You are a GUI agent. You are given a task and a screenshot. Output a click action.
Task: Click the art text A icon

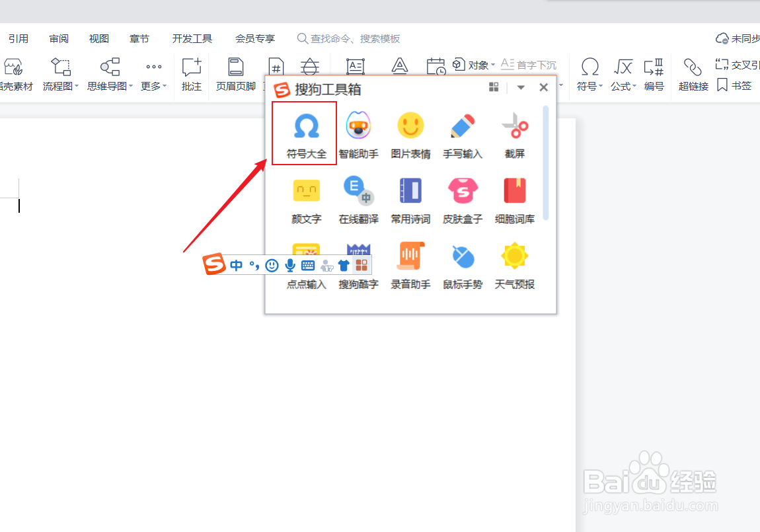coord(399,65)
